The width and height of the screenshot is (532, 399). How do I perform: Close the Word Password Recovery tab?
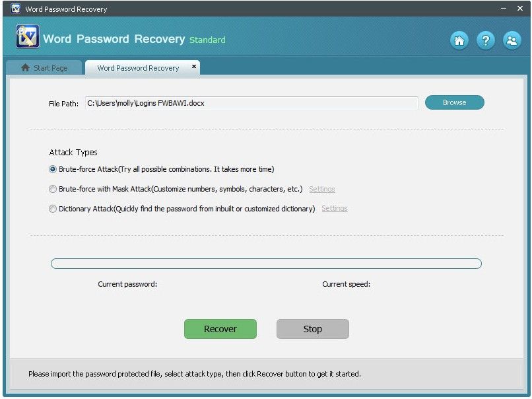194,67
